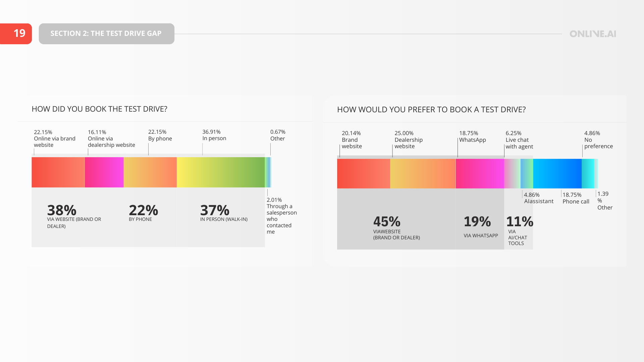Click the 11% via AI/chat tools statistic
Screen dimensions: 644x362
(x=520, y=222)
